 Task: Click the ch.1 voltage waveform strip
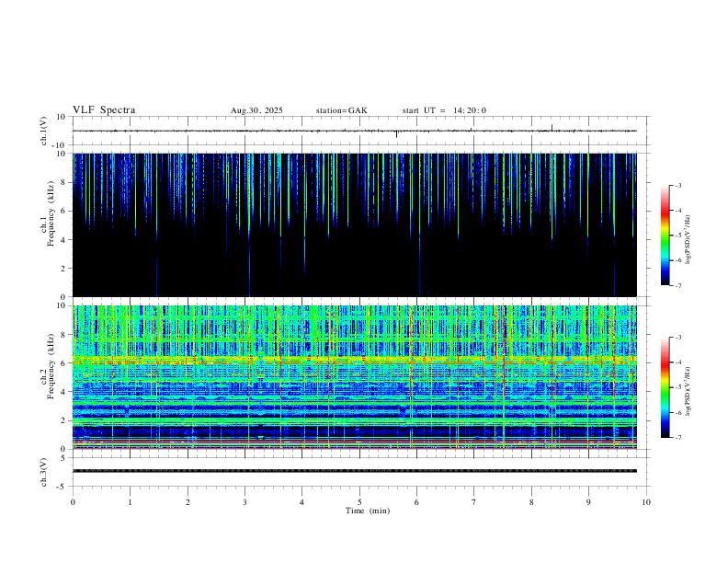354,131
